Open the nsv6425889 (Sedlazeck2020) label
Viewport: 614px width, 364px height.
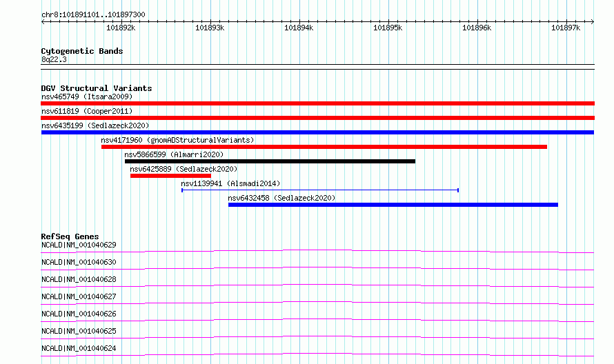[x=184, y=169]
